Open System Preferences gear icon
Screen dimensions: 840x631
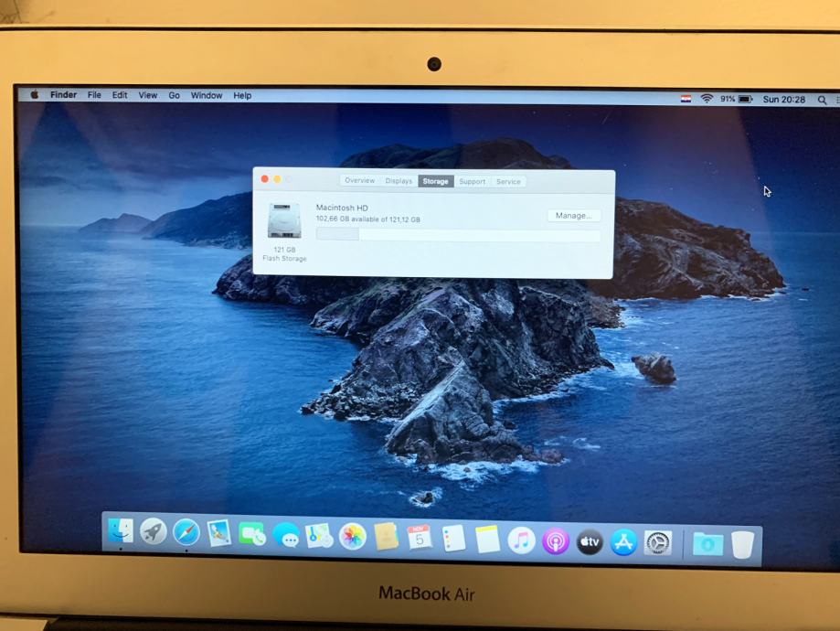point(658,543)
